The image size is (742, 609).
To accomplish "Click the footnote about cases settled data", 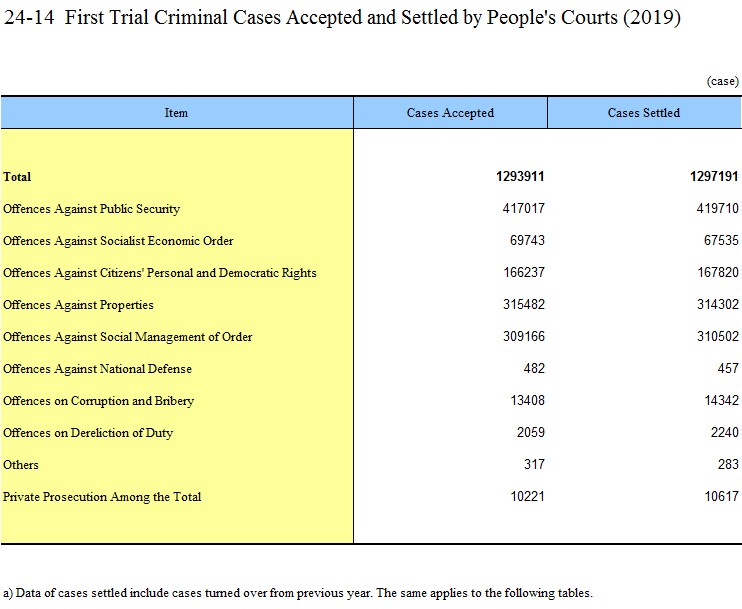I will (x=298, y=591).
